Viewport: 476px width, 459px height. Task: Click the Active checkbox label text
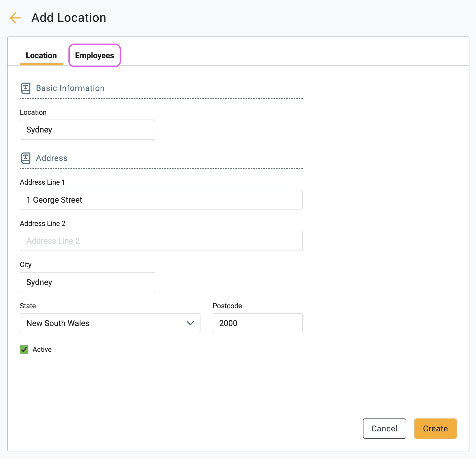(x=42, y=350)
